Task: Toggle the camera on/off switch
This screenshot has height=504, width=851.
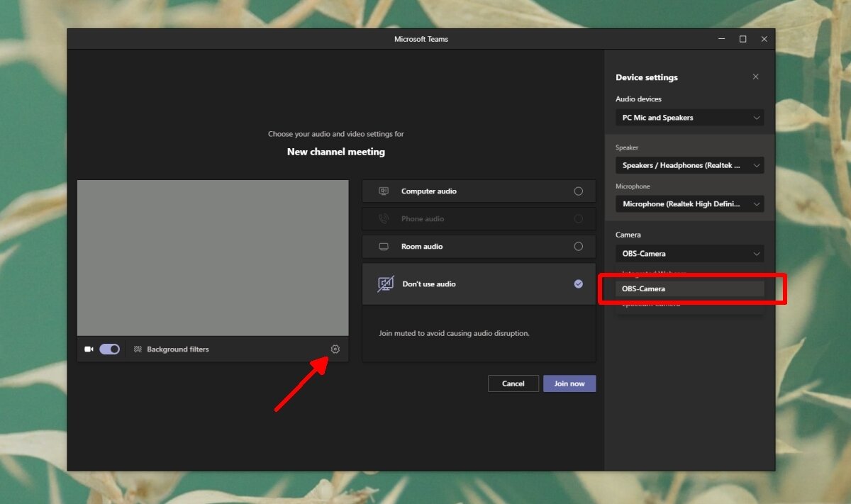Action: tap(110, 349)
